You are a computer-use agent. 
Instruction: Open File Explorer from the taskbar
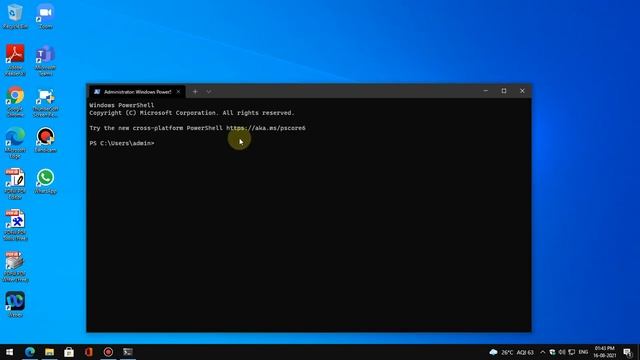(49, 352)
